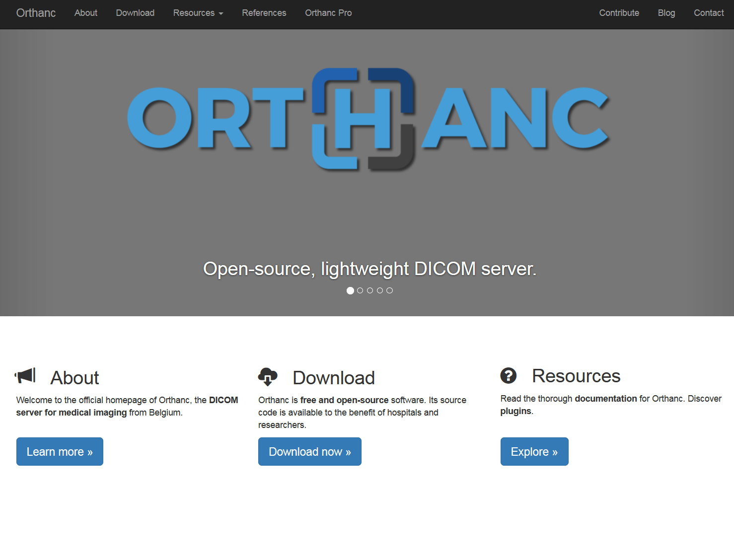Open the References page
The width and height of the screenshot is (734, 560).
[264, 13]
